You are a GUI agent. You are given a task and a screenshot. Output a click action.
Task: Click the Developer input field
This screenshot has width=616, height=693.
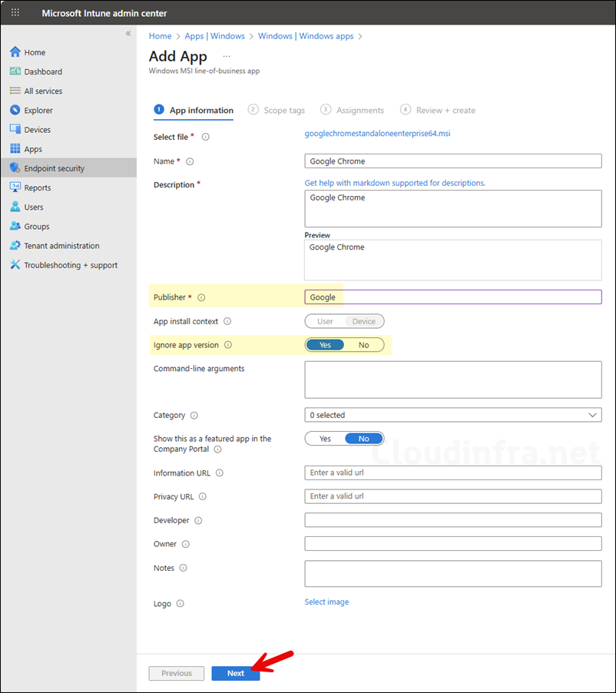(x=453, y=519)
